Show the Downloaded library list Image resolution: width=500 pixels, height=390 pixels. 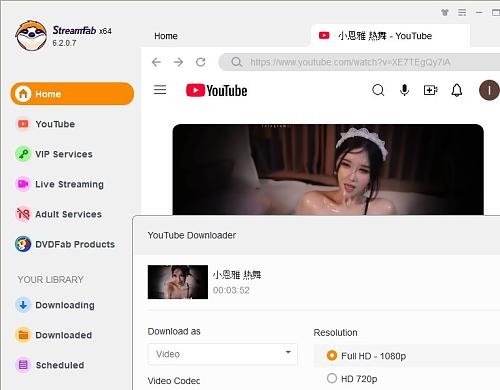pyautogui.click(x=54, y=335)
